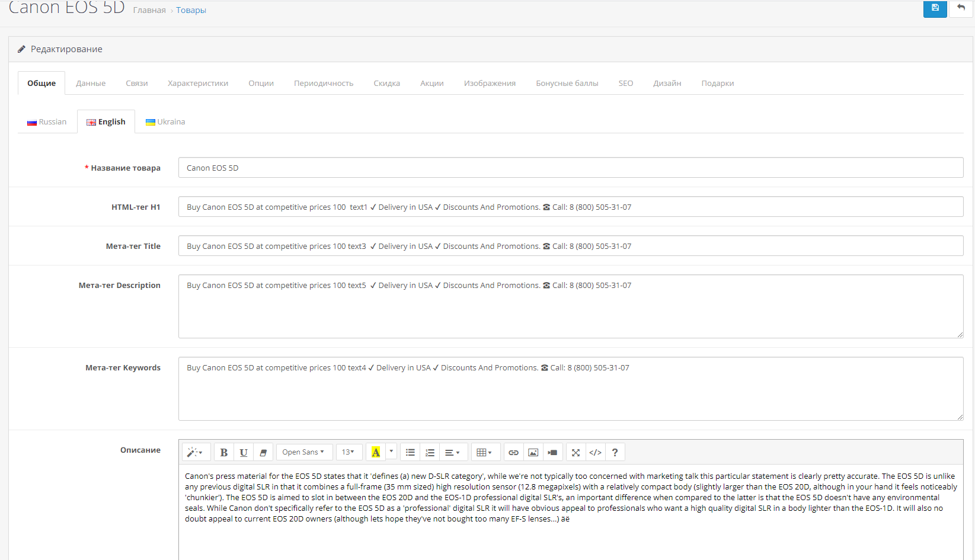Expand the magic wand style dropdown

(x=195, y=452)
